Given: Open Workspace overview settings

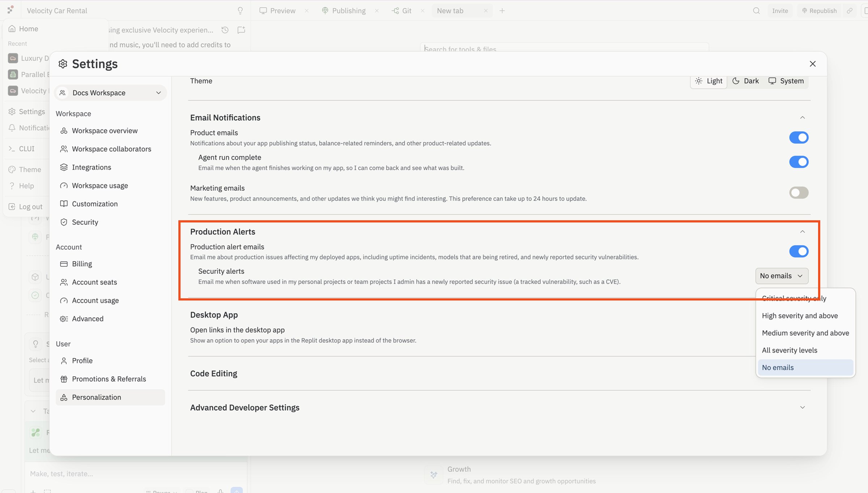Looking at the screenshot, I should 105,131.
